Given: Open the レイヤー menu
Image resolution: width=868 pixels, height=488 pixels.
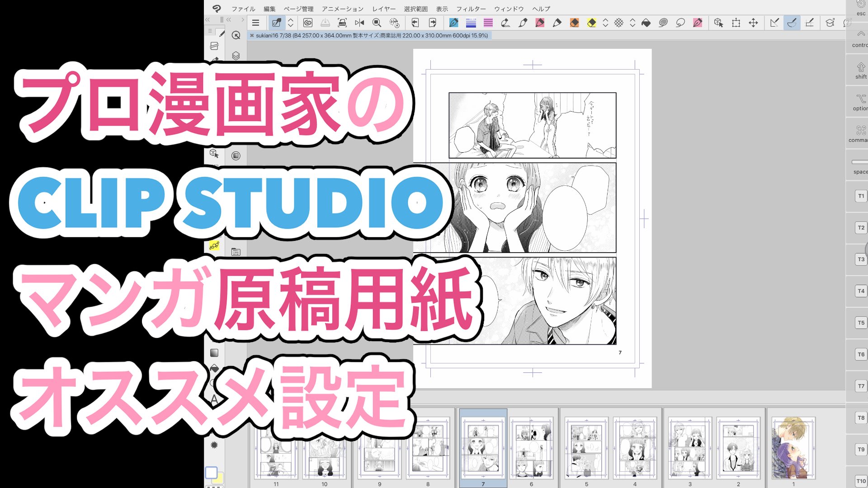Looking at the screenshot, I should (383, 9).
